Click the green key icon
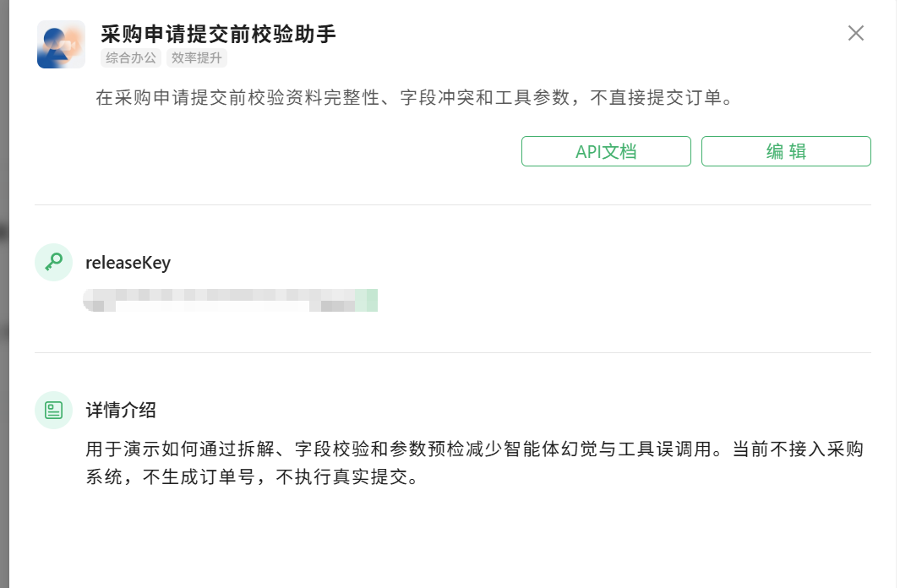The height and width of the screenshot is (588, 900). point(53,262)
